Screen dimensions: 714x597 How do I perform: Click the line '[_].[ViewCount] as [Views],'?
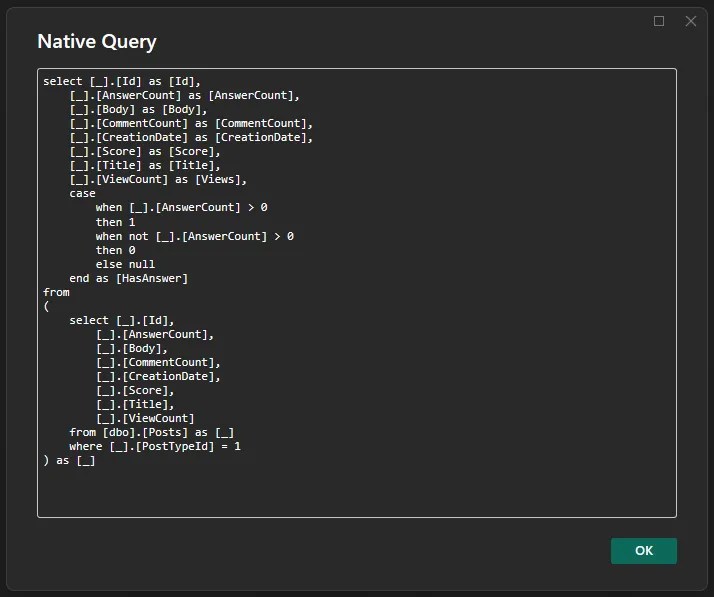[158, 179]
